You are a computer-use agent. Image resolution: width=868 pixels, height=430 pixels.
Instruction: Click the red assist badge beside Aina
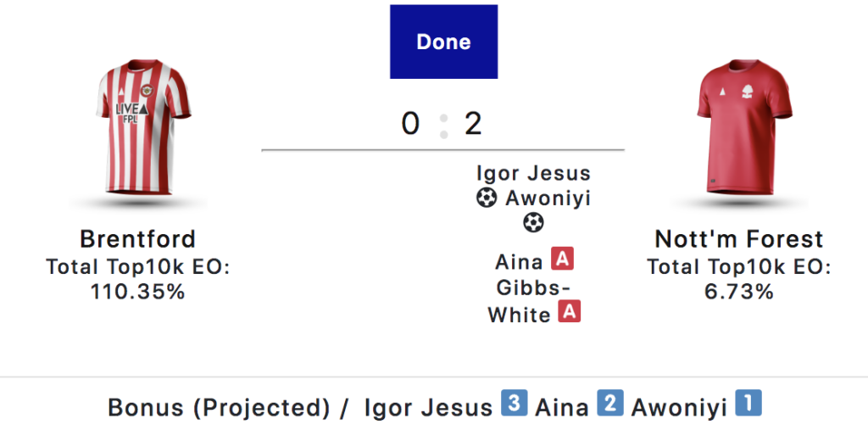pyautogui.click(x=561, y=258)
